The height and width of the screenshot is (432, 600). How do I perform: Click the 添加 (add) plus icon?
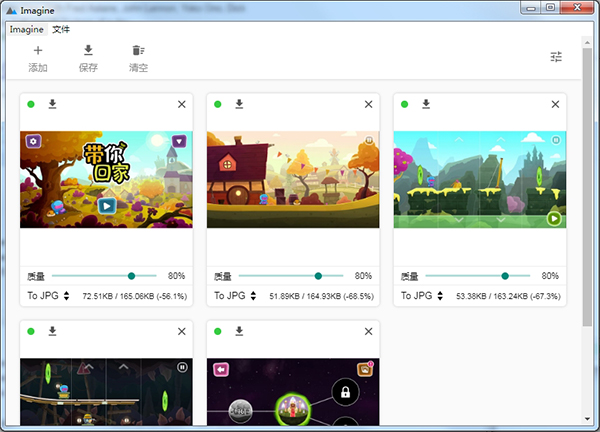pos(38,50)
